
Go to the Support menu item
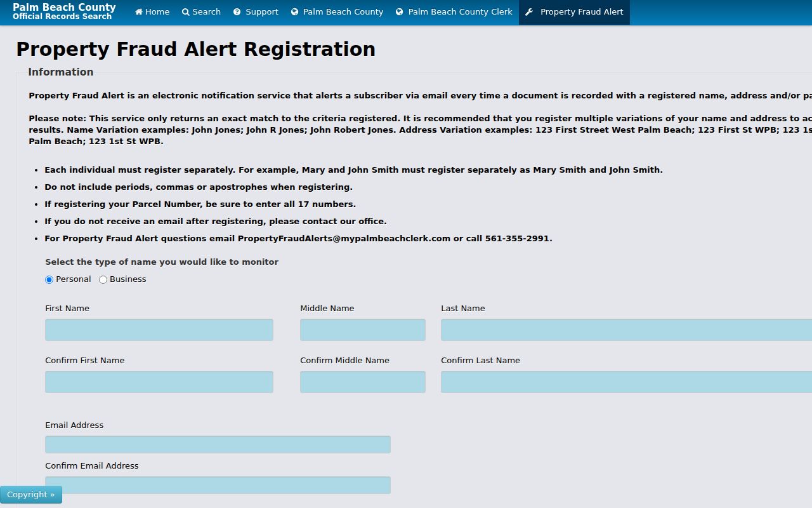point(256,12)
